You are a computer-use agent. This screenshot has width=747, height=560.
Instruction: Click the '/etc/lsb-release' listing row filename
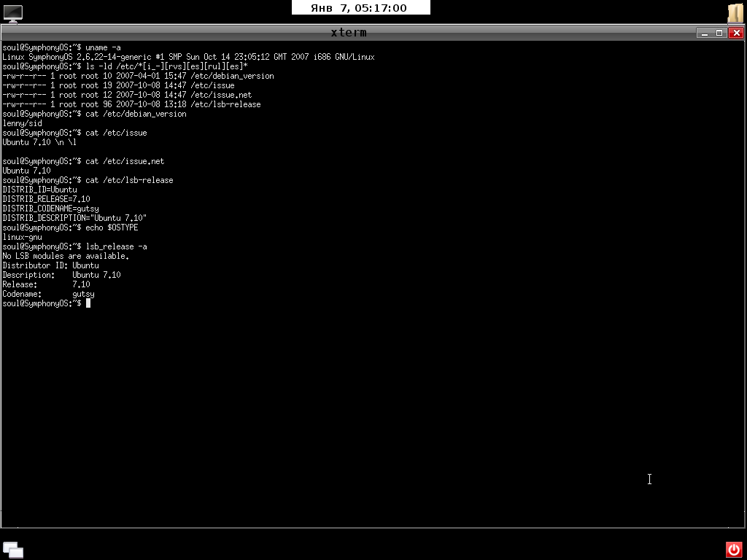[225, 105]
